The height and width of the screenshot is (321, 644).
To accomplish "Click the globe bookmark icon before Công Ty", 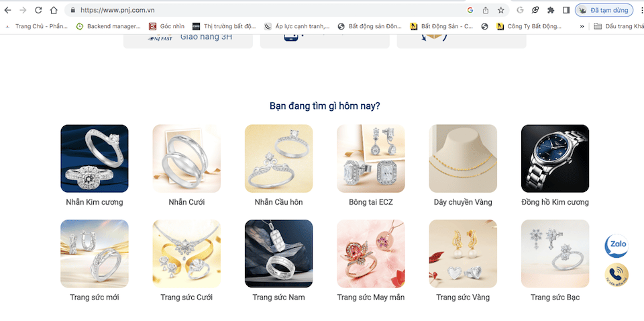I will point(484,26).
